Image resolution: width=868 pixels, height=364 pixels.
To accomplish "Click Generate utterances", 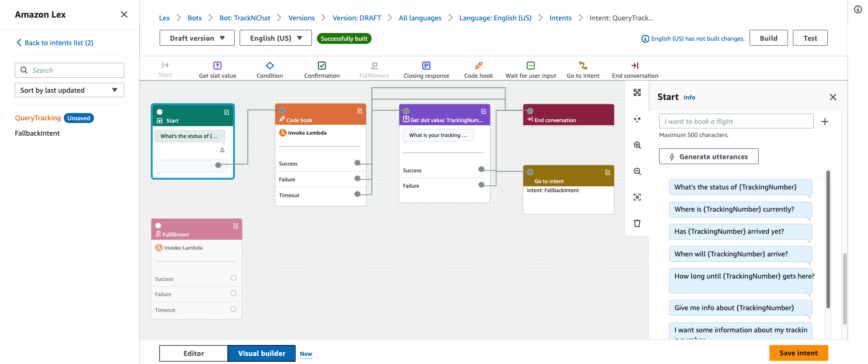I will (708, 156).
